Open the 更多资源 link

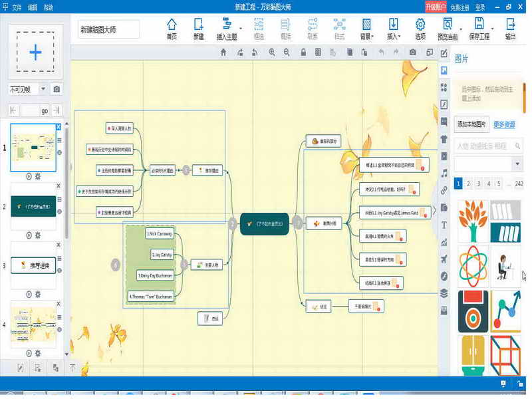click(x=504, y=124)
